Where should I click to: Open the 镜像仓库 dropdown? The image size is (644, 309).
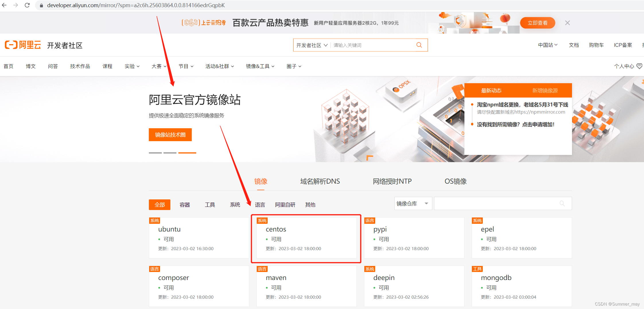point(413,203)
